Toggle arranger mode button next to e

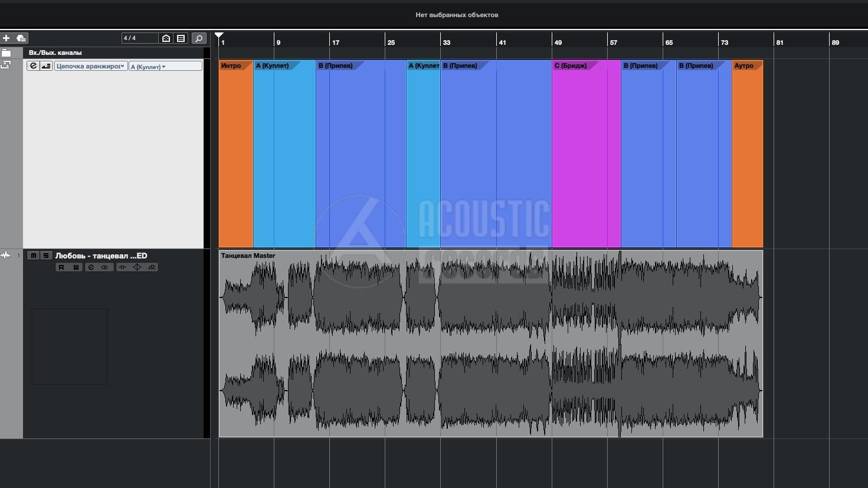tap(46, 66)
